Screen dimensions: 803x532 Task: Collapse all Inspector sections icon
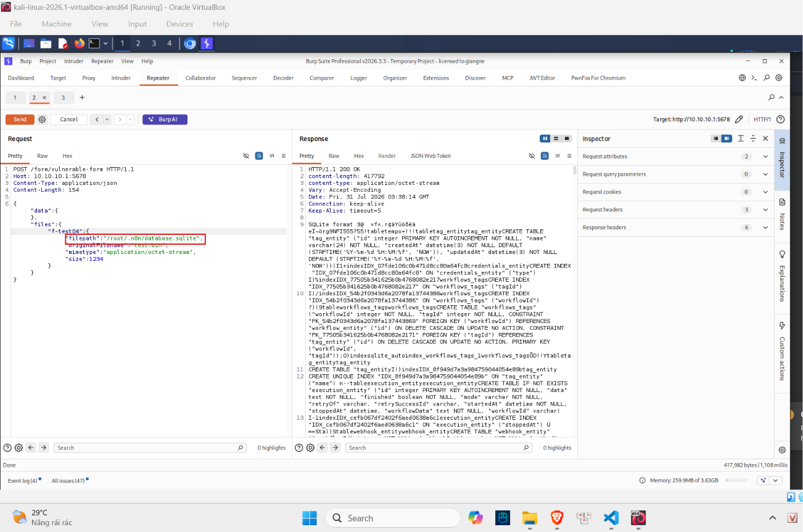click(x=753, y=139)
